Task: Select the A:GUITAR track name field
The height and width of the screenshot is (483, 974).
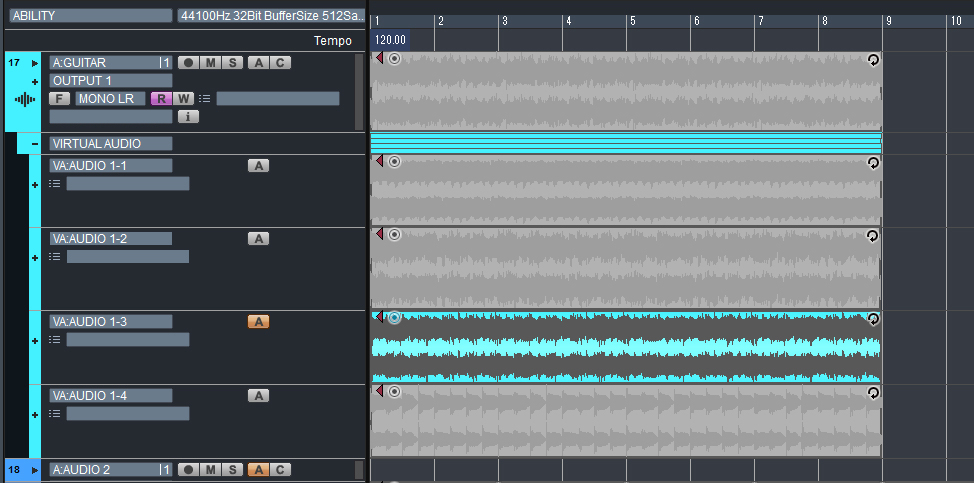Action: pos(111,63)
